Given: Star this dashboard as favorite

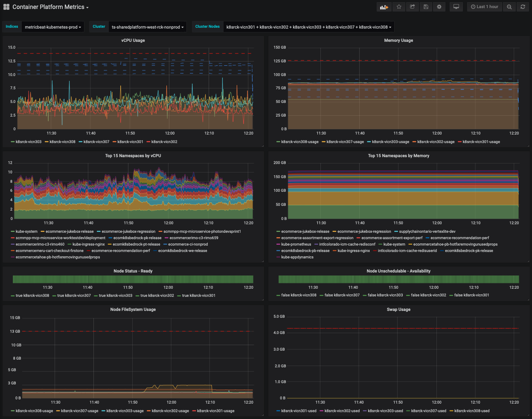Looking at the screenshot, I should coord(399,7).
